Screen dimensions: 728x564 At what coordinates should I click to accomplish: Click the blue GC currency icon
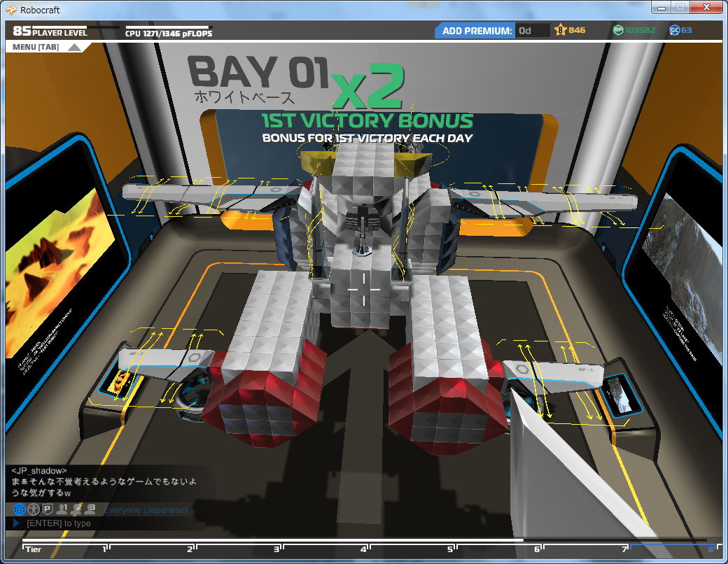click(675, 30)
